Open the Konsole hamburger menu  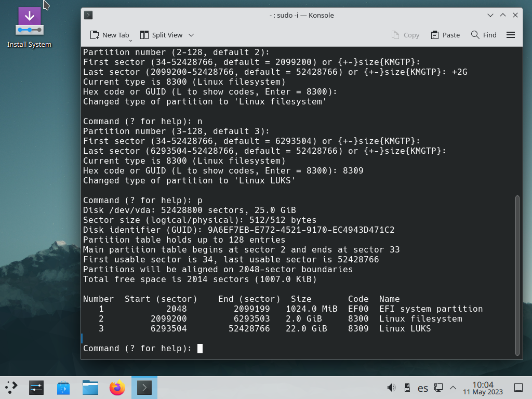pos(511,35)
